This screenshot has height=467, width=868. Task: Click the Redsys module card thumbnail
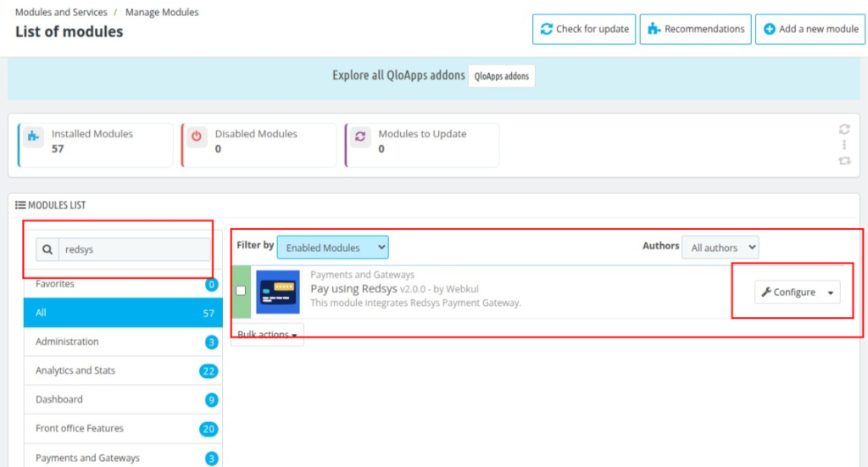click(278, 292)
